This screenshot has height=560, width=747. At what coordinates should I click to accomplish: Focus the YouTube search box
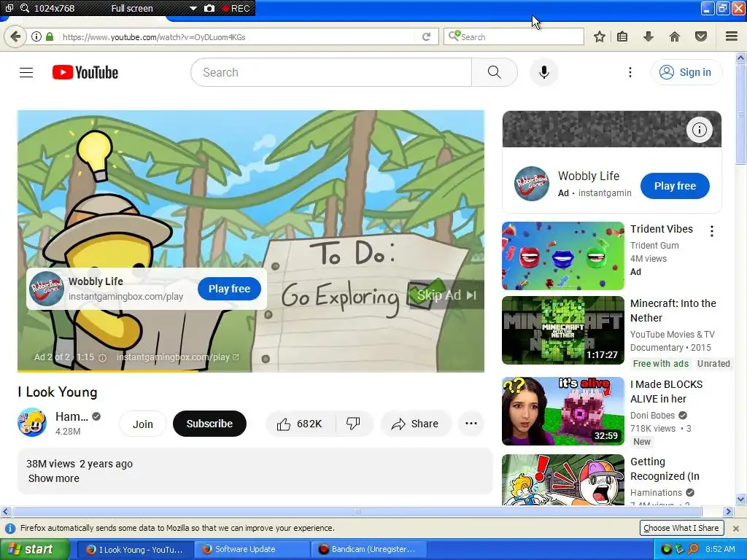(x=331, y=72)
